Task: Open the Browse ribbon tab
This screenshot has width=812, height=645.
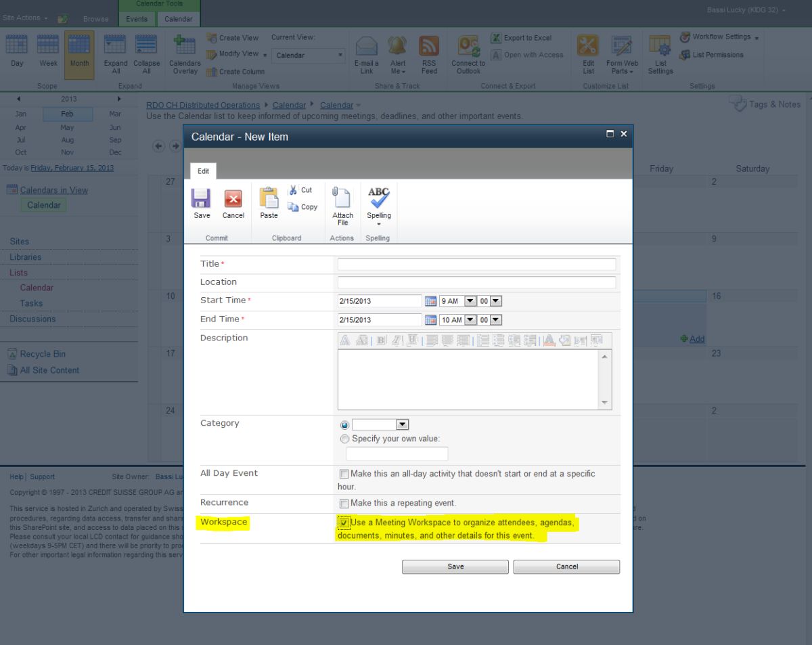Action: click(x=96, y=19)
